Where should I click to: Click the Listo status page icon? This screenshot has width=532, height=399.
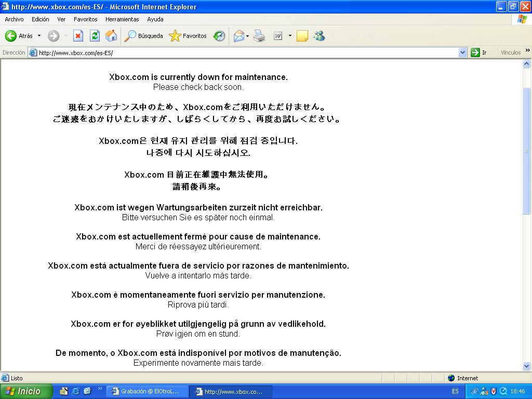pyautogui.click(x=5, y=378)
